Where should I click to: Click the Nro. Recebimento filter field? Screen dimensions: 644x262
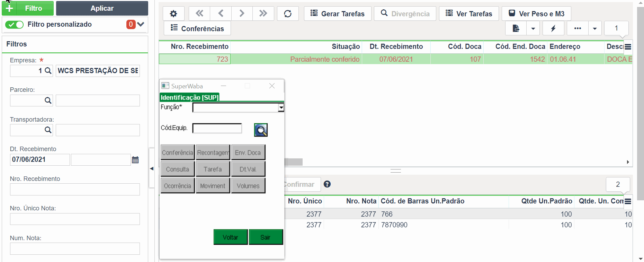[x=75, y=190]
